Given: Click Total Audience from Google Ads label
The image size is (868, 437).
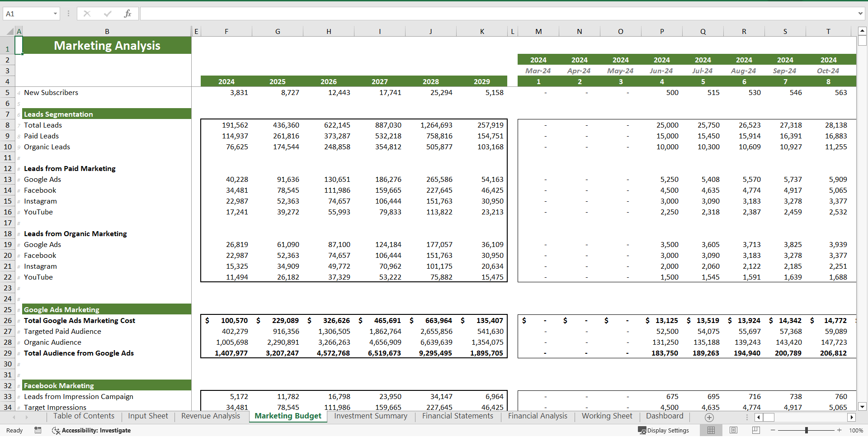Looking at the screenshot, I should point(79,353).
